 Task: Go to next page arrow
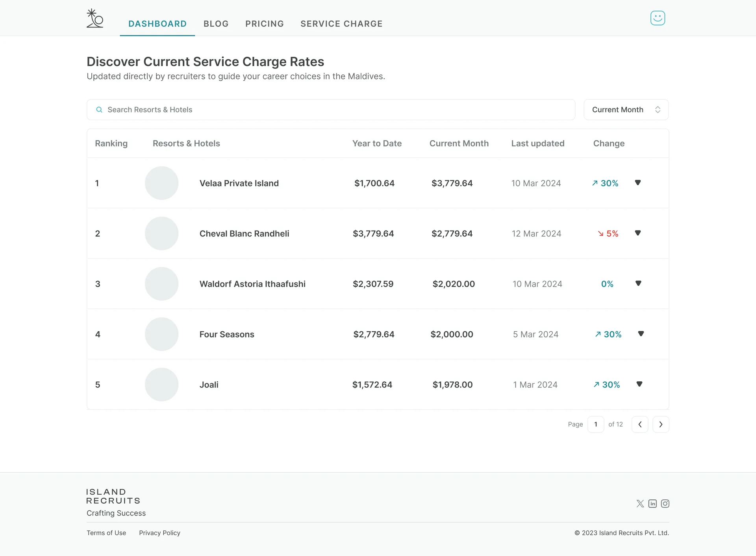661,424
